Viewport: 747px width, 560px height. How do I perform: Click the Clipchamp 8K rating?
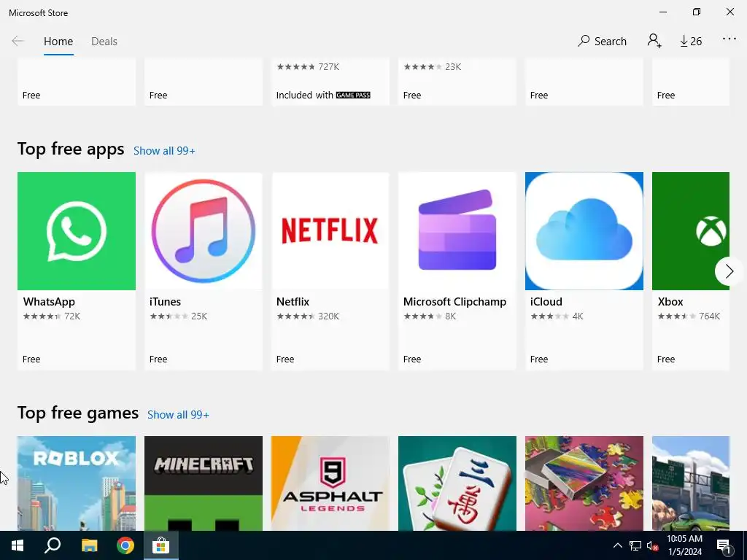point(430,316)
